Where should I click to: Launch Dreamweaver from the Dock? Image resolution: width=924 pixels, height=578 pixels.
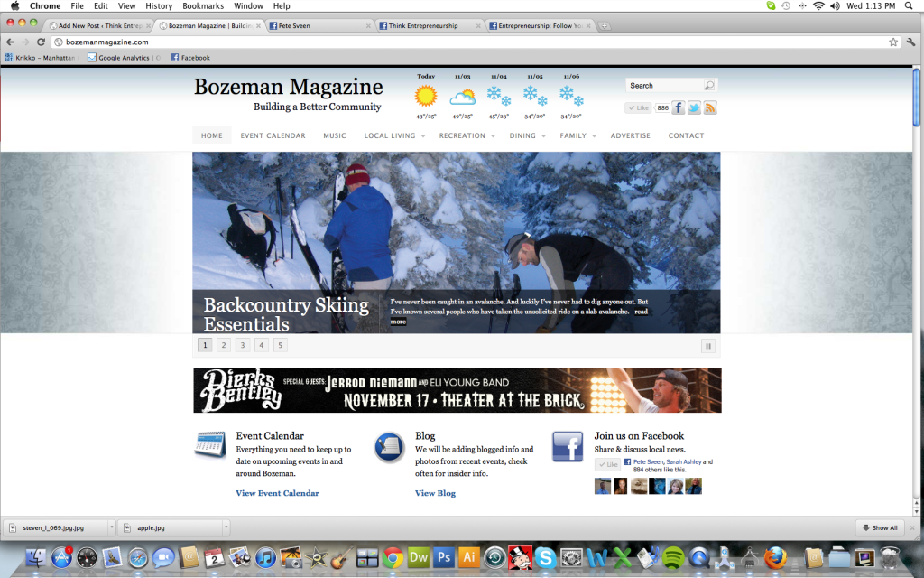tap(419, 556)
